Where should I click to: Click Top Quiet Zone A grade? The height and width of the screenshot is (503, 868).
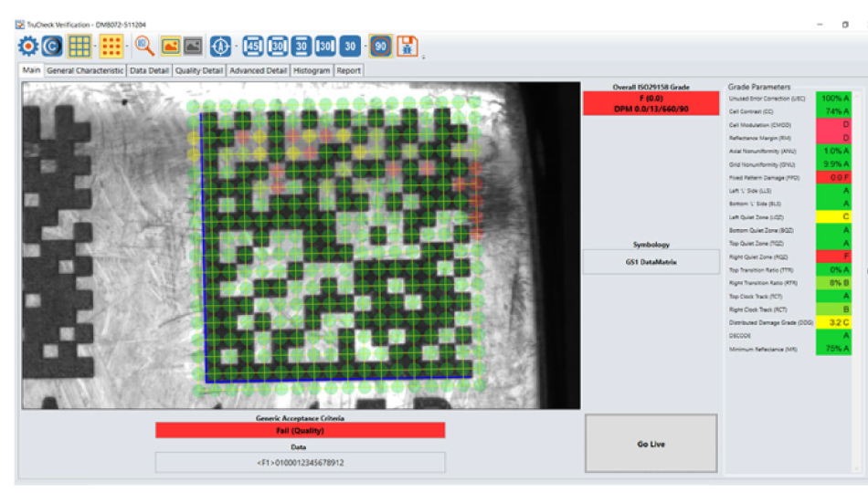coord(833,244)
